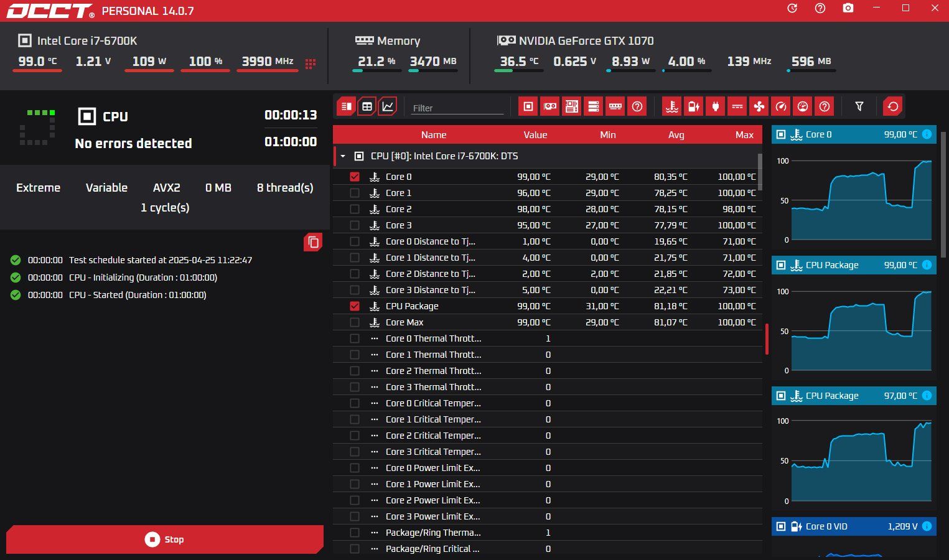Uncheck the Core 0 temperature row checkbox
This screenshot has width=949, height=560.
(355, 177)
